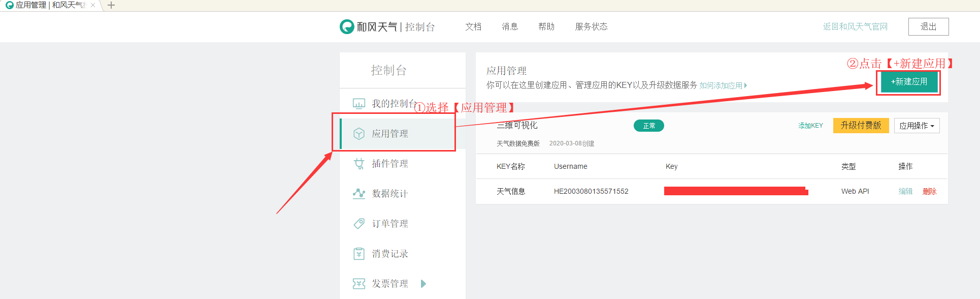The width and height of the screenshot is (980, 299).
Task: Click the 类型 column header
Action: (848, 166)
